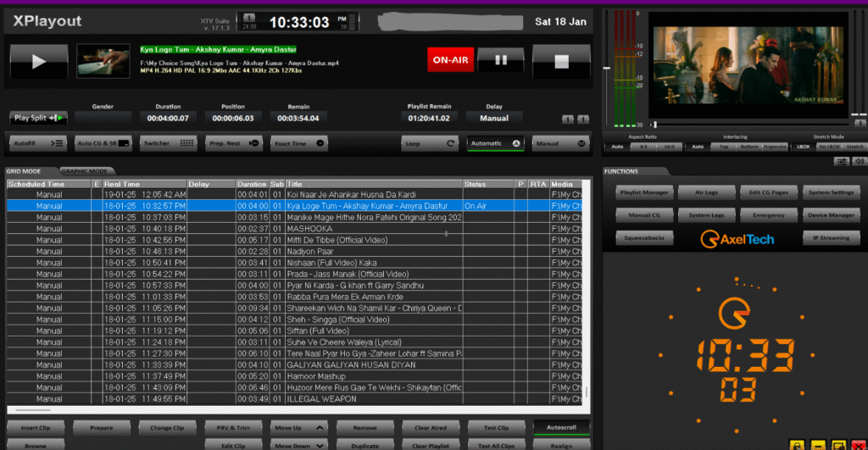Stop playout with the square stop button
This screenshot has height=450, width=868.
pos(560,61)
